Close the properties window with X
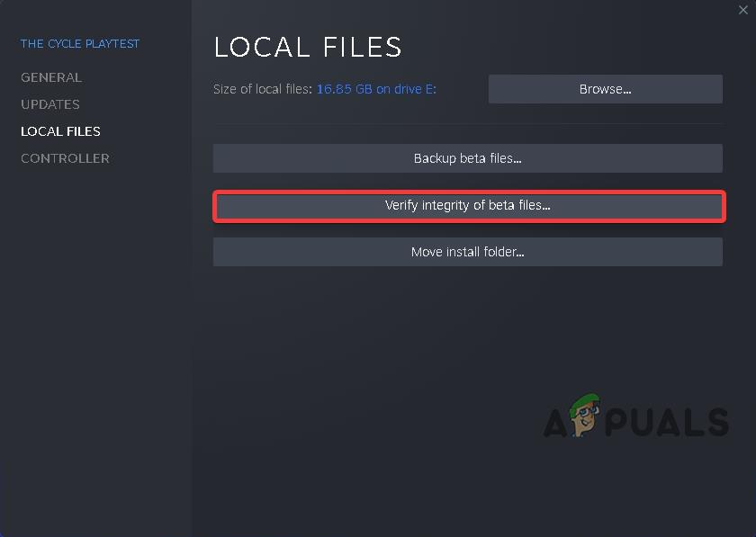 tap(743, 10)
